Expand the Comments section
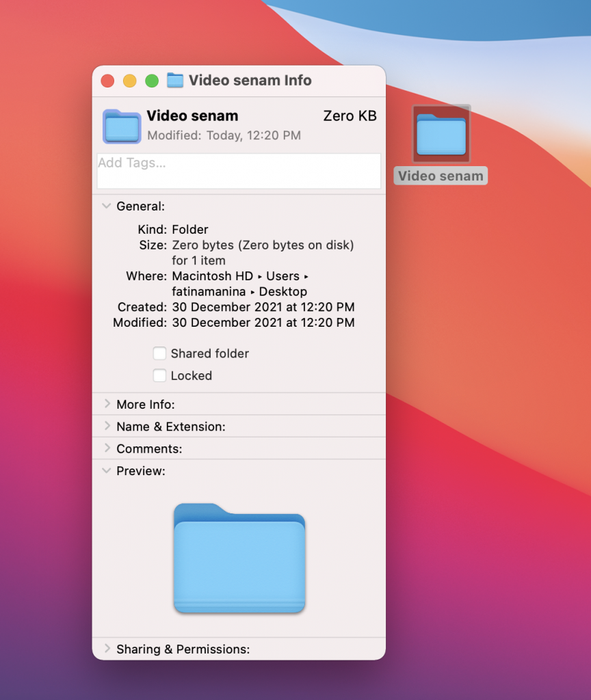Image resolution: width=591 pixels, height=700 pixels. [x=107, y=448]
